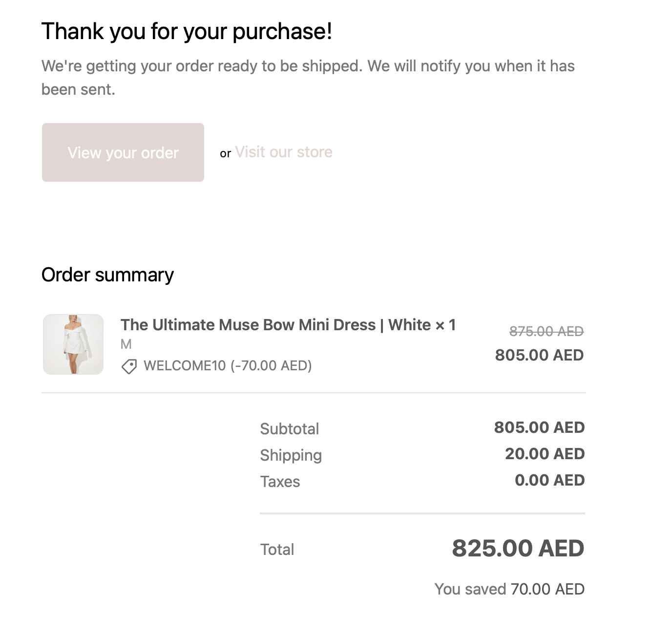Click the WELCOME10 discount code text

228,365
